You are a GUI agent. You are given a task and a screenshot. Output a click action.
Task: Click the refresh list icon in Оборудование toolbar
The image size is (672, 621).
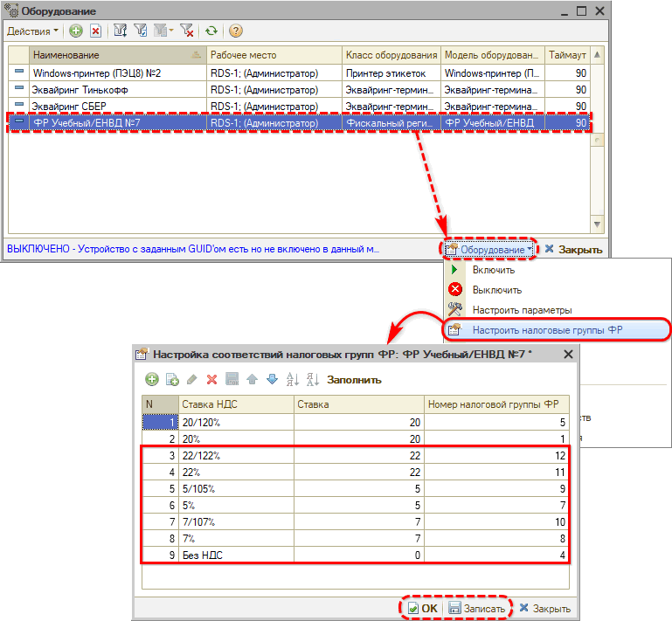click(x=211, y=31)
